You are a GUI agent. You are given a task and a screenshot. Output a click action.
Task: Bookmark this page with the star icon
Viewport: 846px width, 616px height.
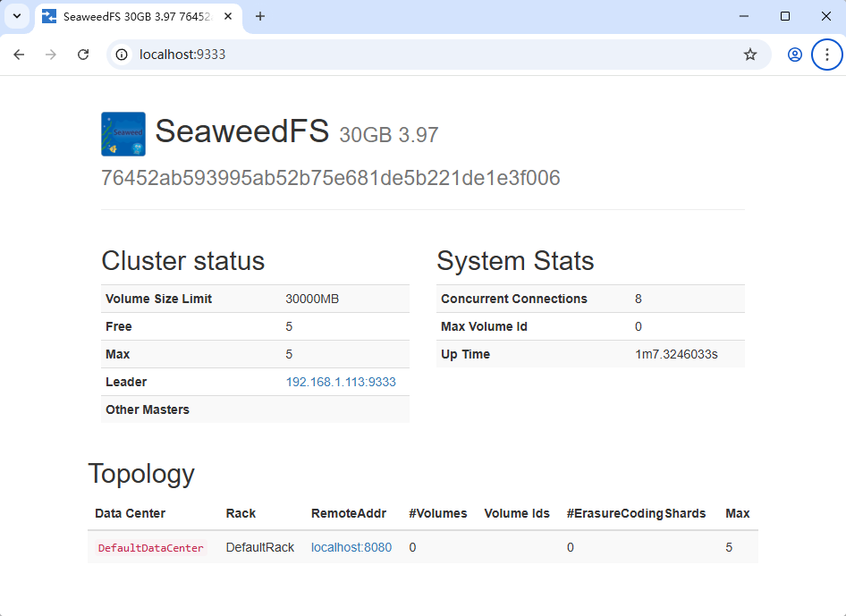[750, 55]
